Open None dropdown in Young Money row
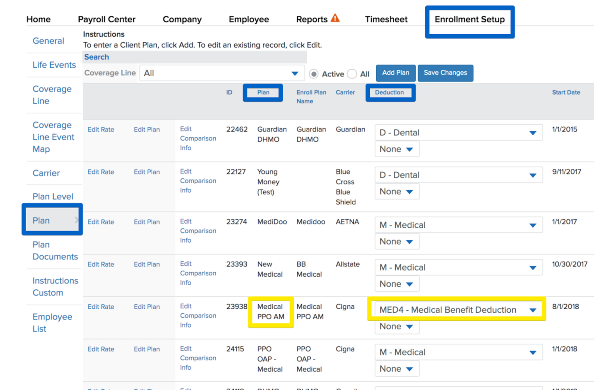The height and width of the screenshot is (390, 594). pyautogui.click(x=397, y=191)
